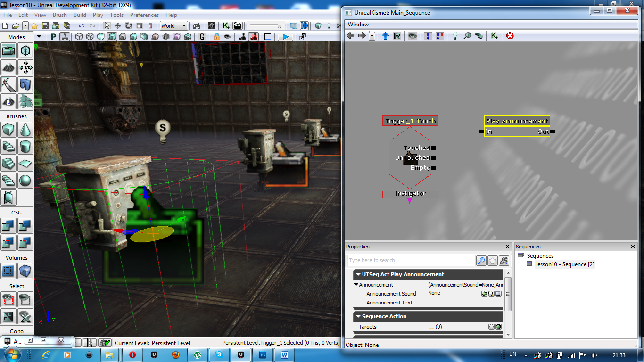The width and height of the screenshot is (644, 362).
Task: Collapse the Announcement property row
Action: coord(356,285)
